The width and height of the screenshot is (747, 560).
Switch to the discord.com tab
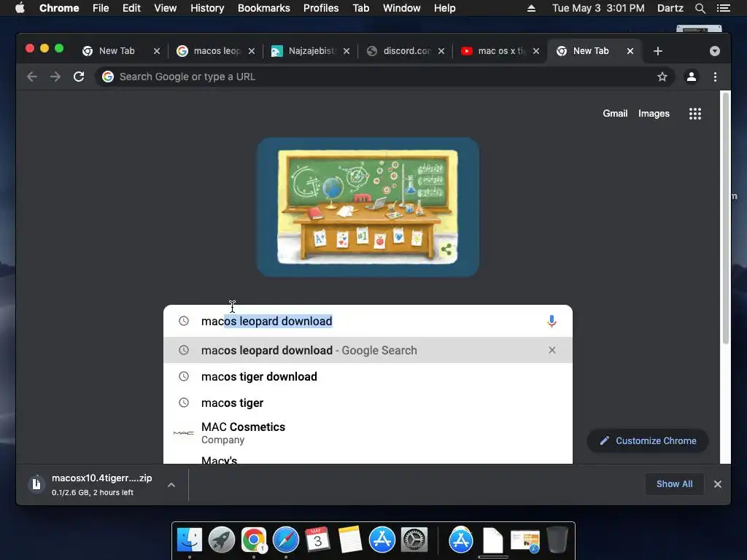(x=406, y=51)
